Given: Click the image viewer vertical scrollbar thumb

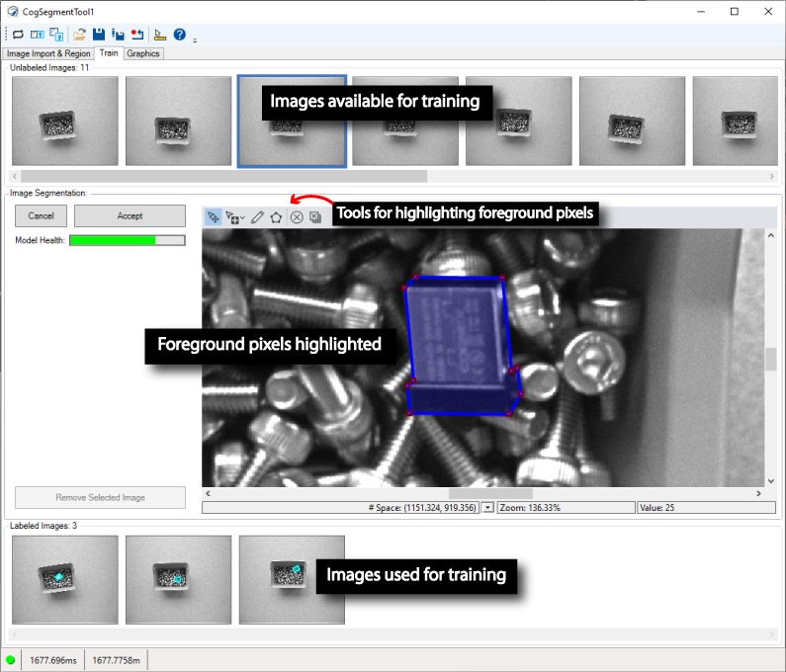Looking at the screenshot, I should 771,359.
